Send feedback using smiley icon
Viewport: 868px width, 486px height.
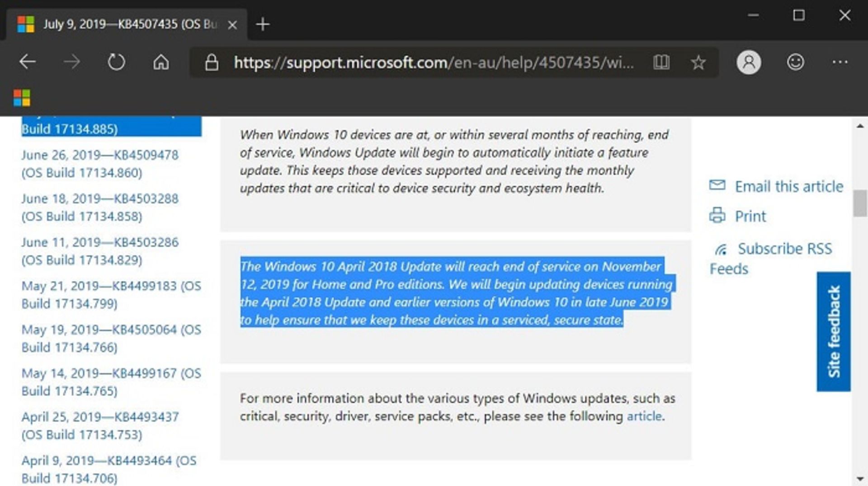795,62
